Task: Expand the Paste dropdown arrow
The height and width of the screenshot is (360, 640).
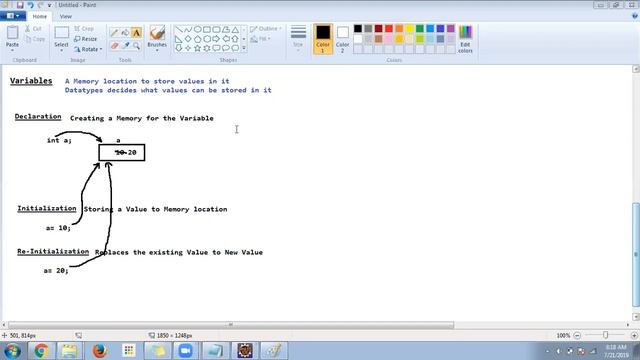Action: pyautogui.click(x=12, y=50)
